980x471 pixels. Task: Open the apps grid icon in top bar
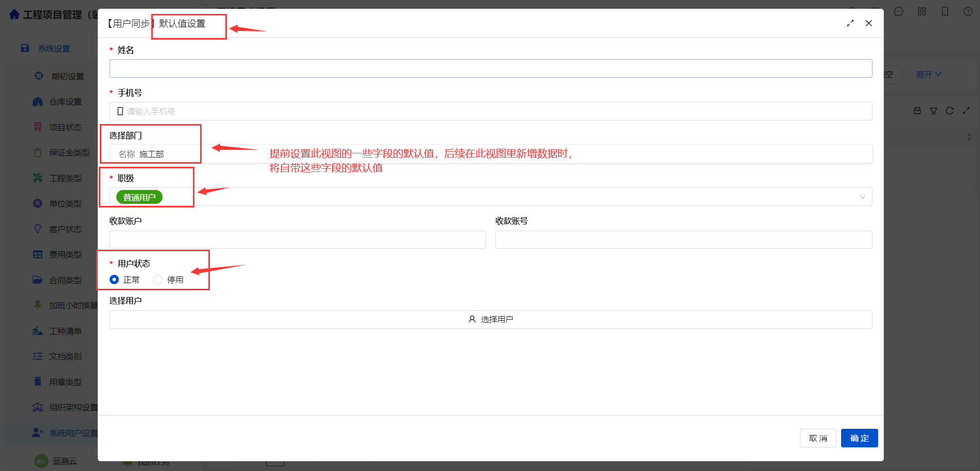922,11
